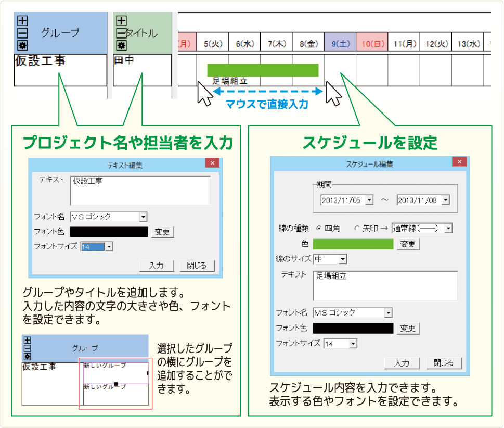Viewport: 504px width, 428px height.
Task: Open フォント名 dropdown in テキスト編集
Action: (x=144, y=217)
